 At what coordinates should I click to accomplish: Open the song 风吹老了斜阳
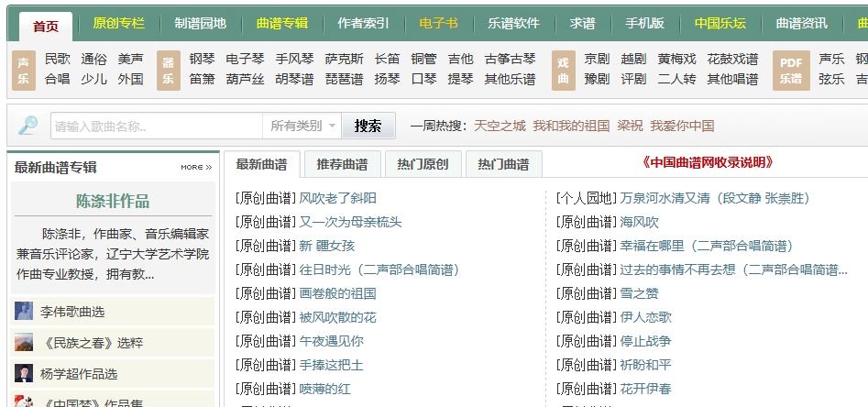pyautogui.click(x=337, y=198)
